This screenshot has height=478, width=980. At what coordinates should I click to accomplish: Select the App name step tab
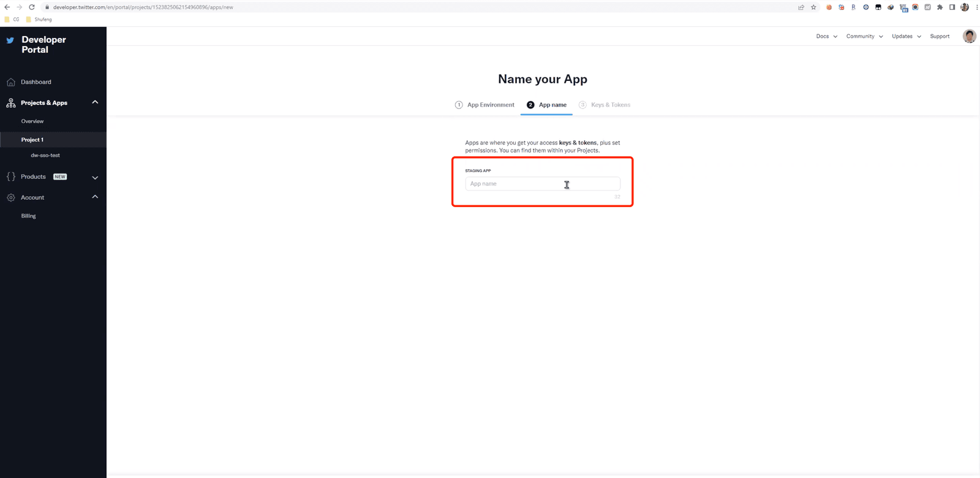546,105
